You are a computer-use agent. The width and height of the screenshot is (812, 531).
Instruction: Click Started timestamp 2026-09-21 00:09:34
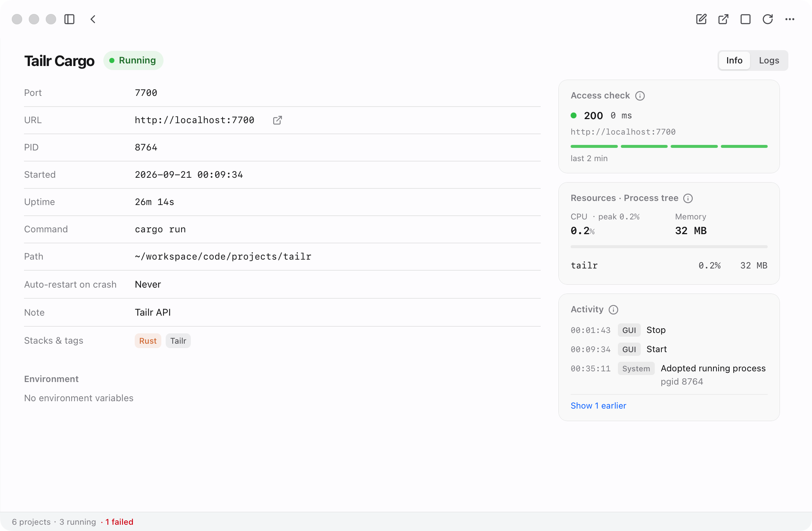(x=189, y=175)
